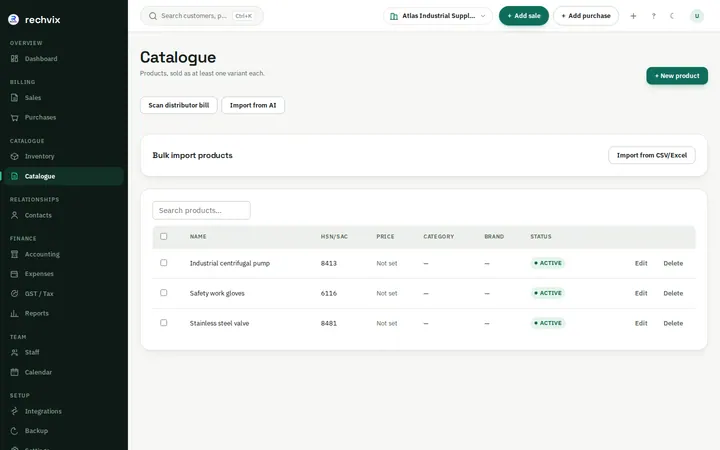Screen dimensions: 720x450
Task: Open help question mark icon
Action: click(653, 16)
